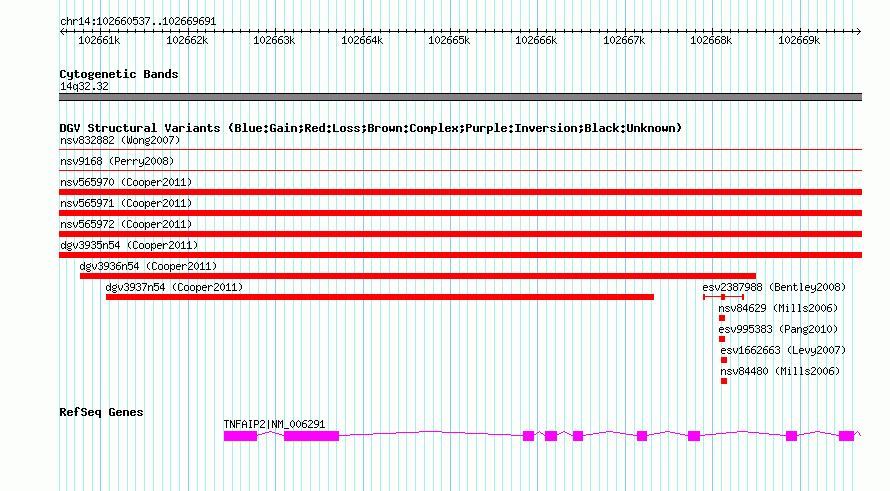Click the rightmost TNFAIP2 exon block
Screen dimensions: 890x491
(x=846, y=436)
